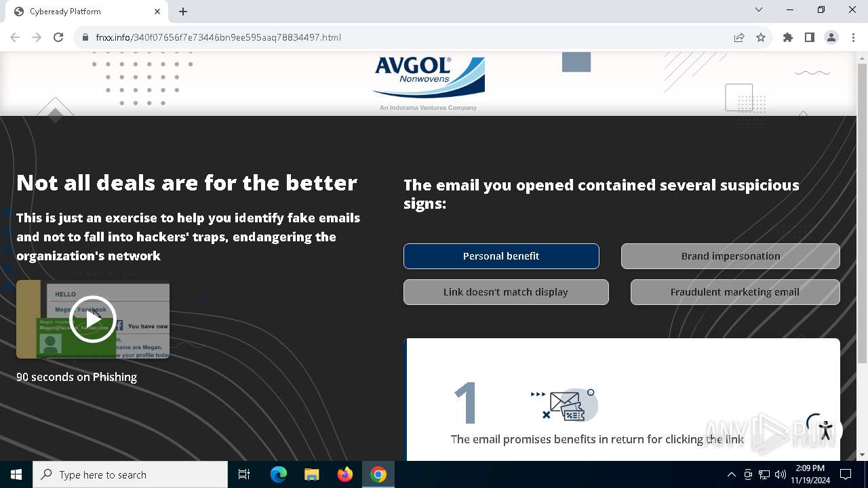This screenshot has width=868, height=488.
Task: Switch to Chrome in taskbar
Action: (x=378, y=474)
